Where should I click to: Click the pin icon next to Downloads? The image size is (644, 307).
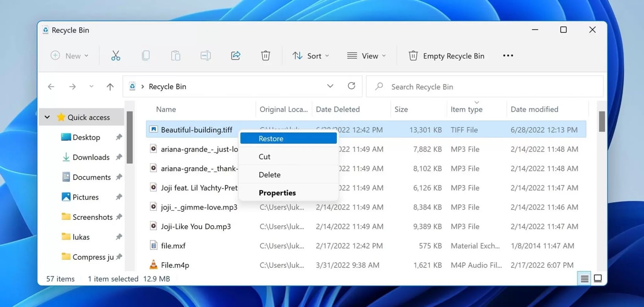coord(119,157)
